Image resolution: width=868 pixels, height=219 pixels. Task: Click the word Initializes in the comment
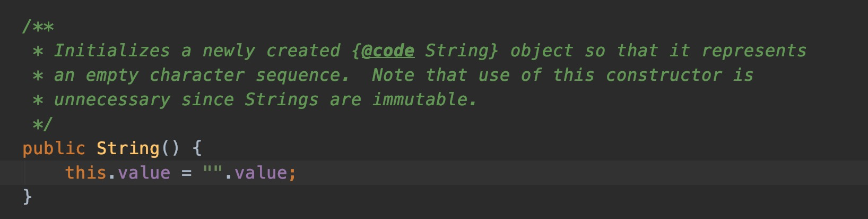tap(112, 50)
